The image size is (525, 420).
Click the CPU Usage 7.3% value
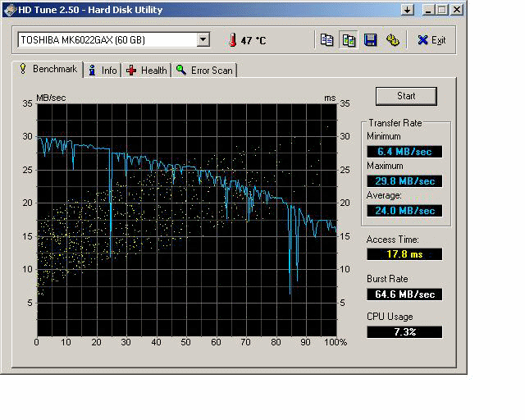tap(404, 331)
